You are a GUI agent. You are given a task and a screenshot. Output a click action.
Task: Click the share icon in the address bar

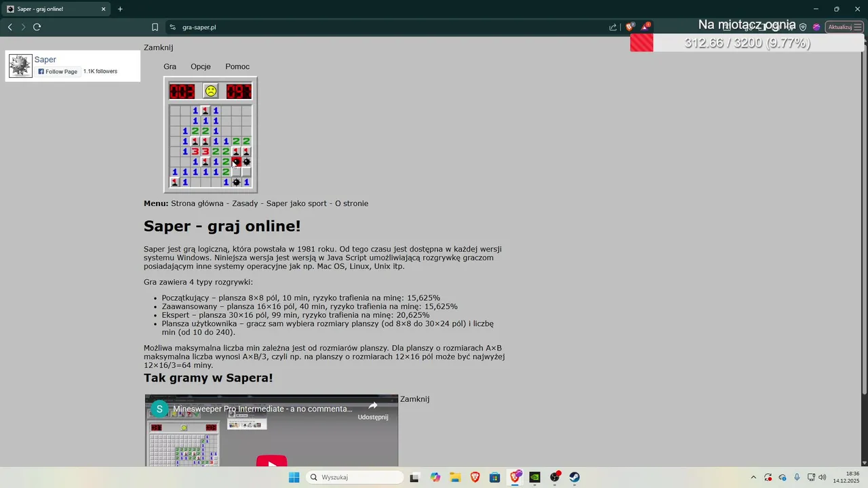(x=613, y=27)
